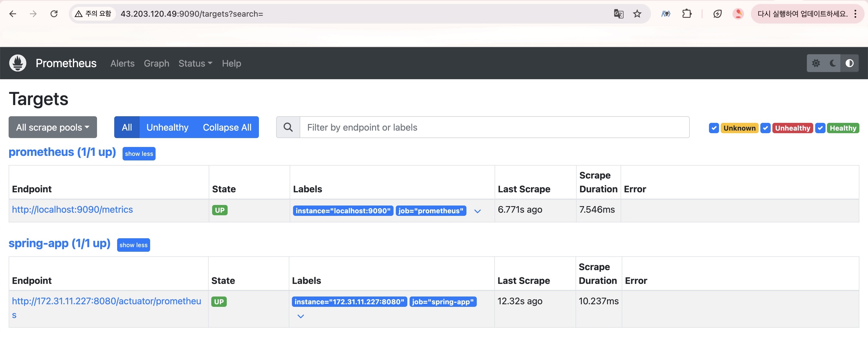Open the prometheus (1/1 up) heading link

pyautogui.click(x=62, y=152)
